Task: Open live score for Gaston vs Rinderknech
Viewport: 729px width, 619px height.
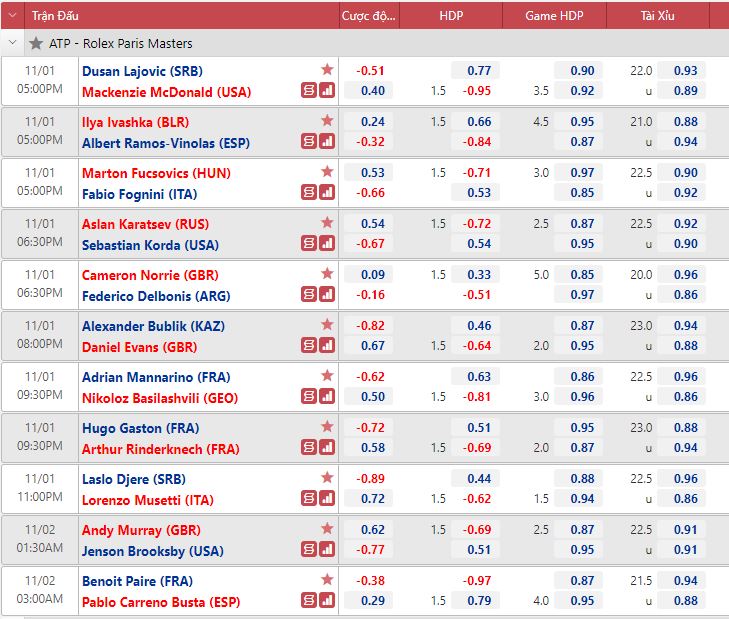Action: 309,447
